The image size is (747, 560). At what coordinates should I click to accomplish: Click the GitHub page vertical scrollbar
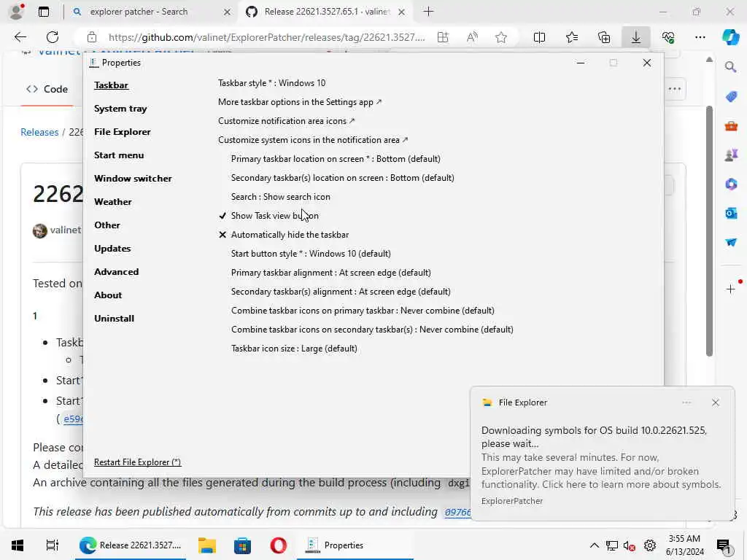click(x=709, y=231)
